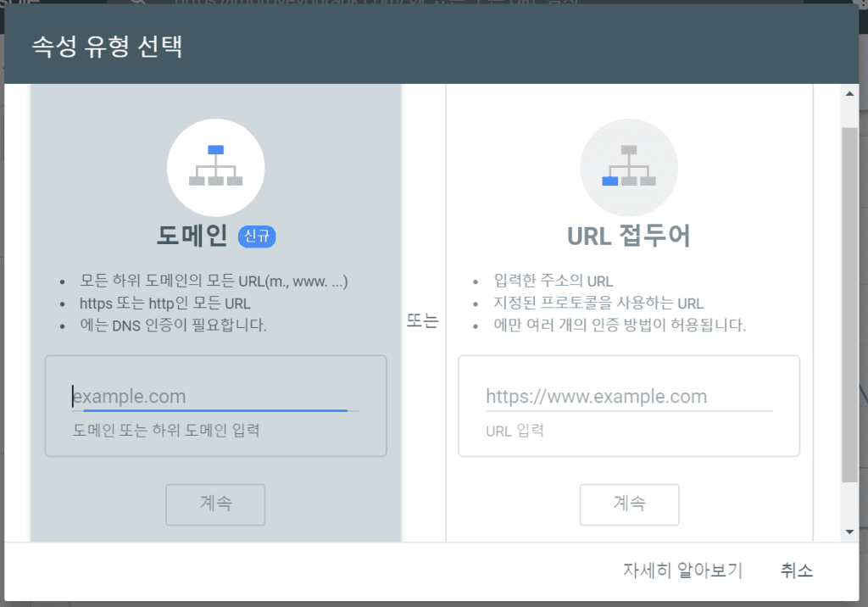
Task: Click the Domain property type icon
Action: point(216,167)
